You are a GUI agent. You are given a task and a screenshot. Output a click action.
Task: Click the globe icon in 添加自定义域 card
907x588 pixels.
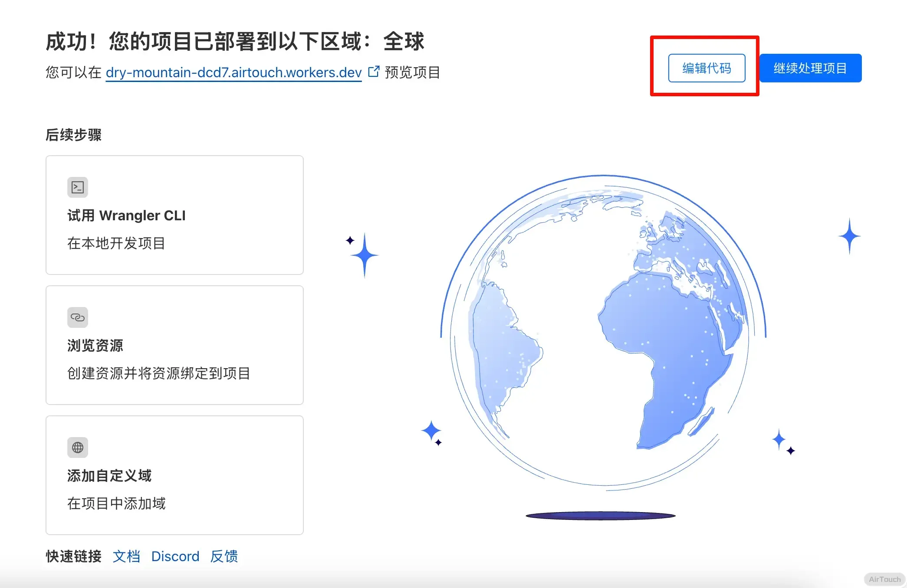tap(78, 448)
